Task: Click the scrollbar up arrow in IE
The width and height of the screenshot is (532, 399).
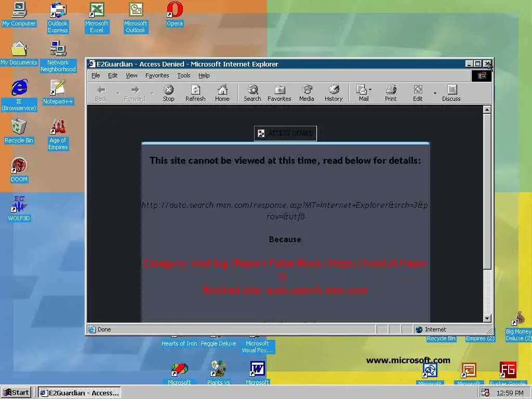Action: (x=487, y=110)
